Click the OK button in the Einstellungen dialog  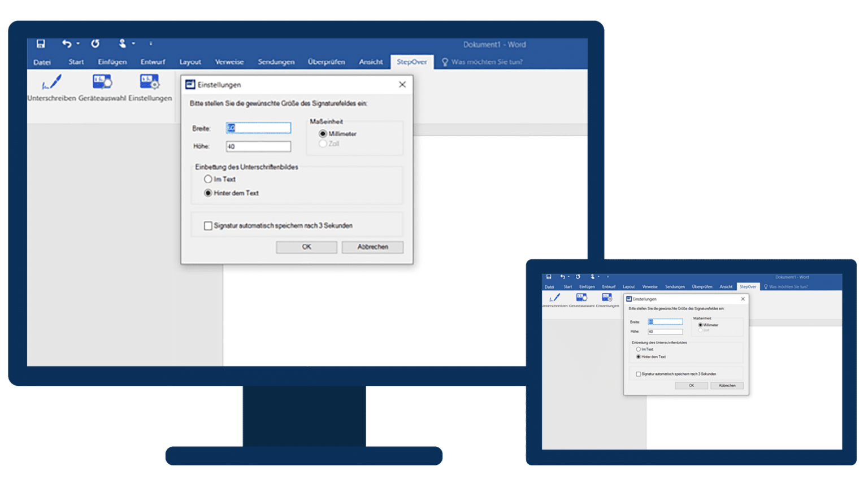point(306,247)
